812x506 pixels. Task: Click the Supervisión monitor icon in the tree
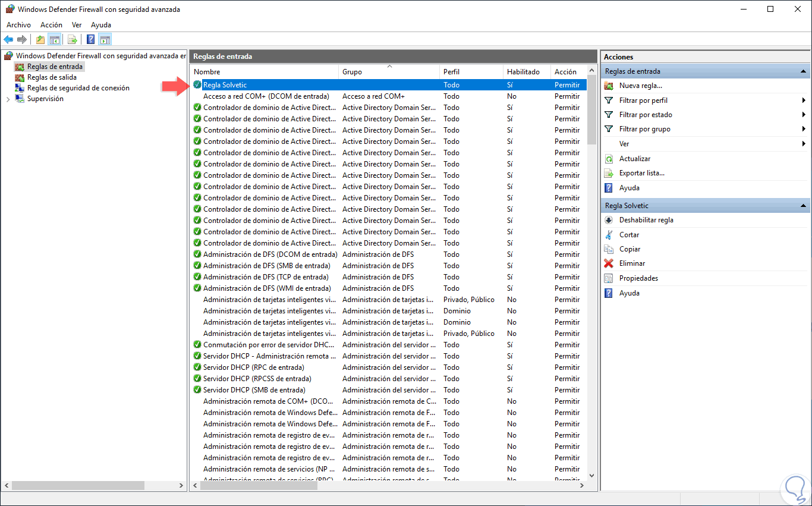click(20, 99)
